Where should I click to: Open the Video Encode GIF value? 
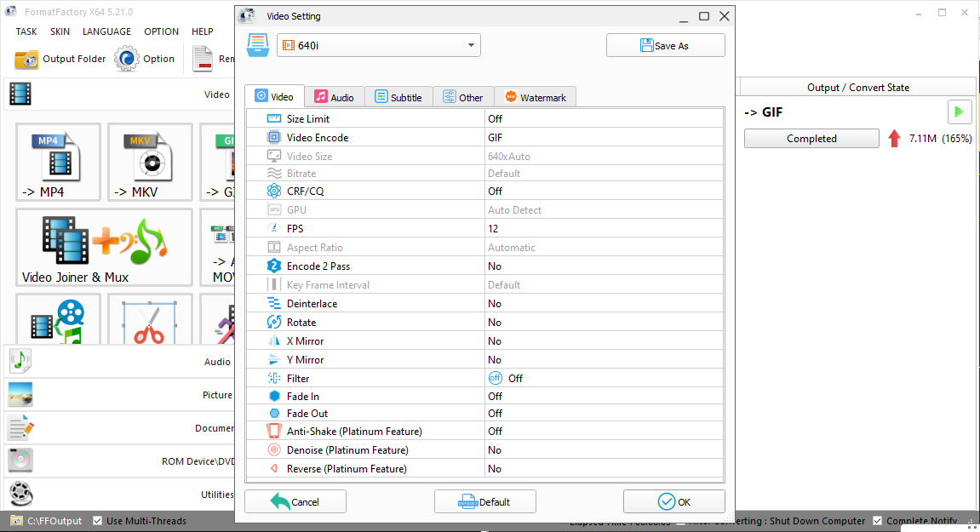pyautogui.click(x=603, y=138)
